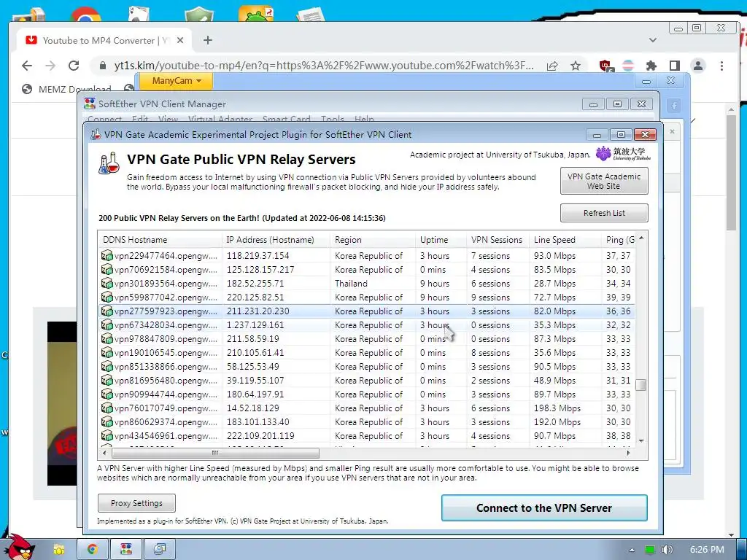Open a new Chrome tab
The height and width of the screenshot is (560, 747).
208,41
